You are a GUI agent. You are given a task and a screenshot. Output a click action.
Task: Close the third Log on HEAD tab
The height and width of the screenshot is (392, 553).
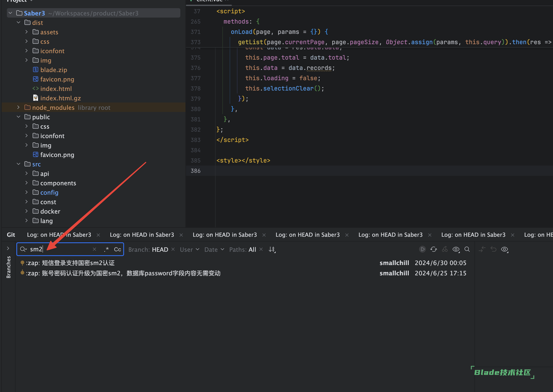click(x=264, y=235)
